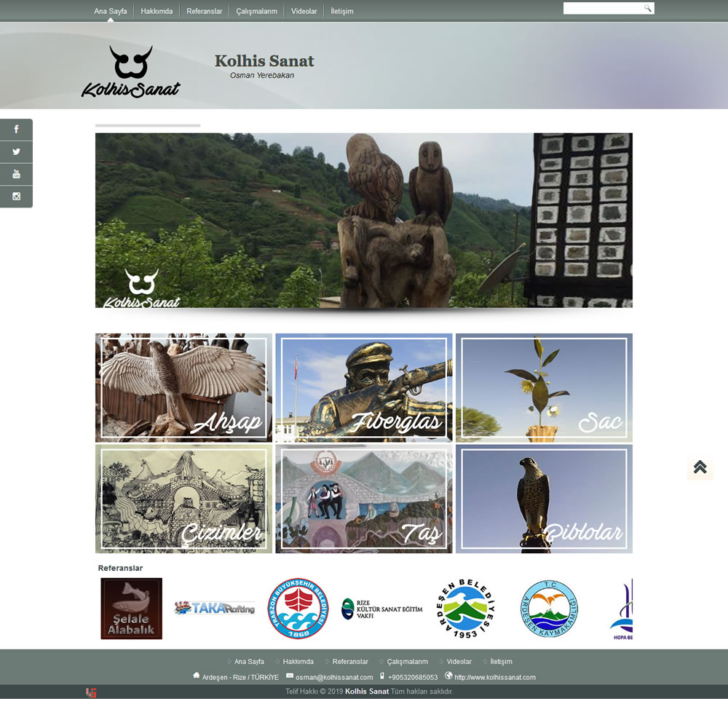Click the Rize Kültür Sanat Eğitim Vakfı logo
Screen dimensions: 728x728
pos(382,609)
